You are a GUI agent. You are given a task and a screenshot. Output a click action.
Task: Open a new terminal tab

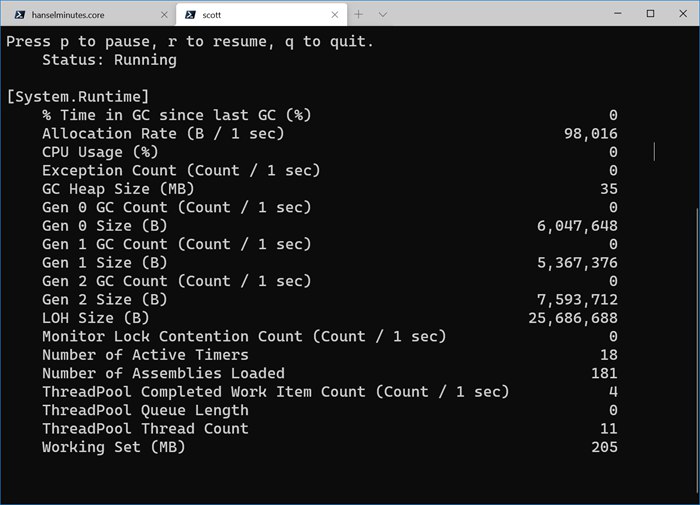click(358, 14)
